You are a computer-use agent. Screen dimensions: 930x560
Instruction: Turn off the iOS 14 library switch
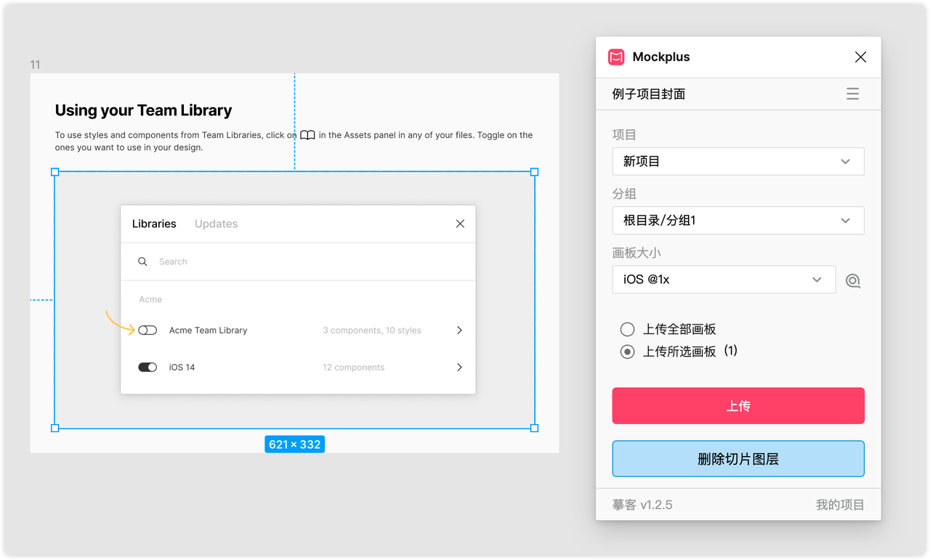(147, 368)
